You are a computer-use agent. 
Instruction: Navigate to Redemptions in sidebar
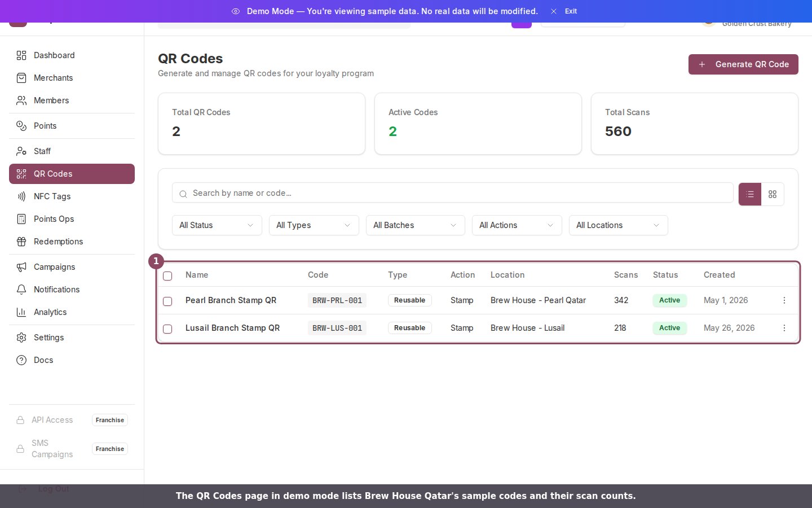point(72,242)
